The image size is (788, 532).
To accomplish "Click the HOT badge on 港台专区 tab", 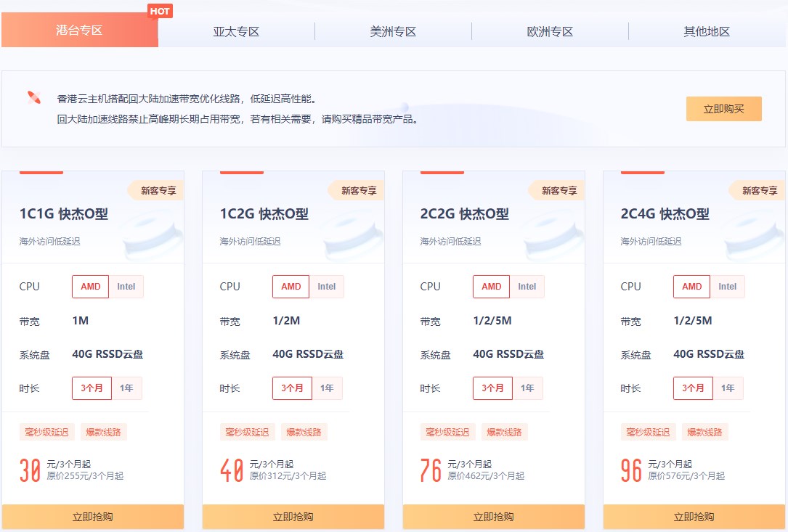I will pyautogui.click(x=161, y=11).
